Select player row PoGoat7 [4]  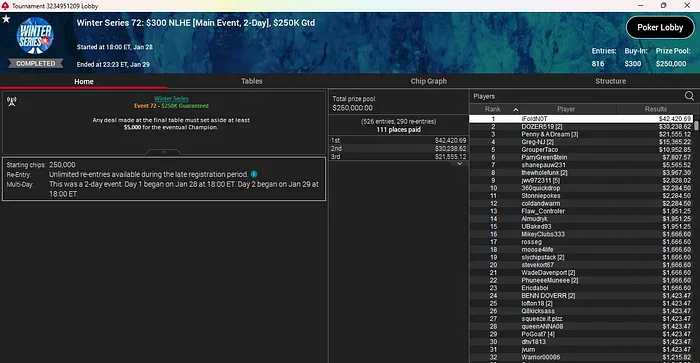[581, 334]
